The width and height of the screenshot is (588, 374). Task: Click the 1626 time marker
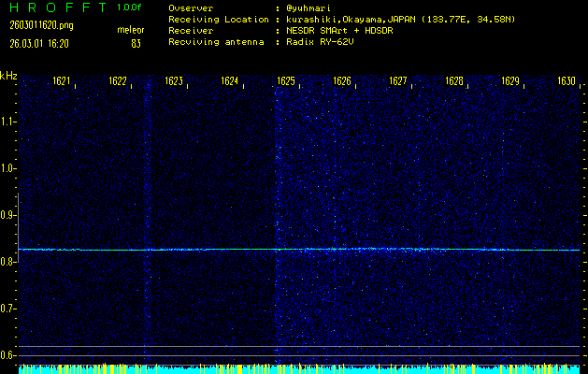point(342,80)
